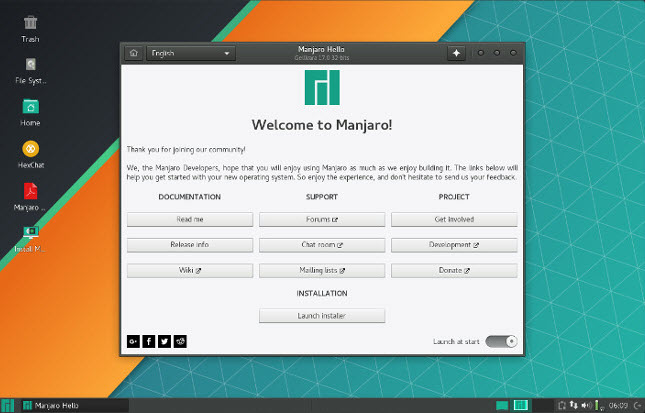Click the Launch installer button
The image size is (645, 413).
tap(322, 316)
